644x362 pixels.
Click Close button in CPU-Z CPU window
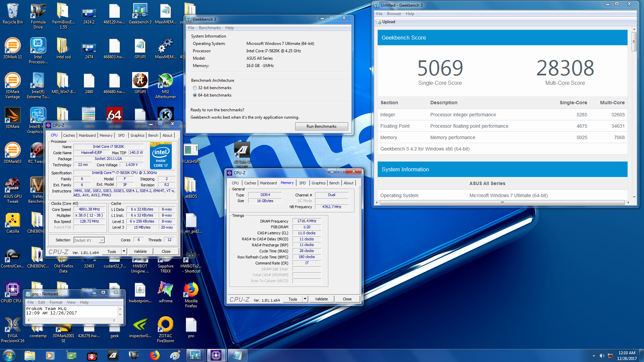click(x=166, y=251)
